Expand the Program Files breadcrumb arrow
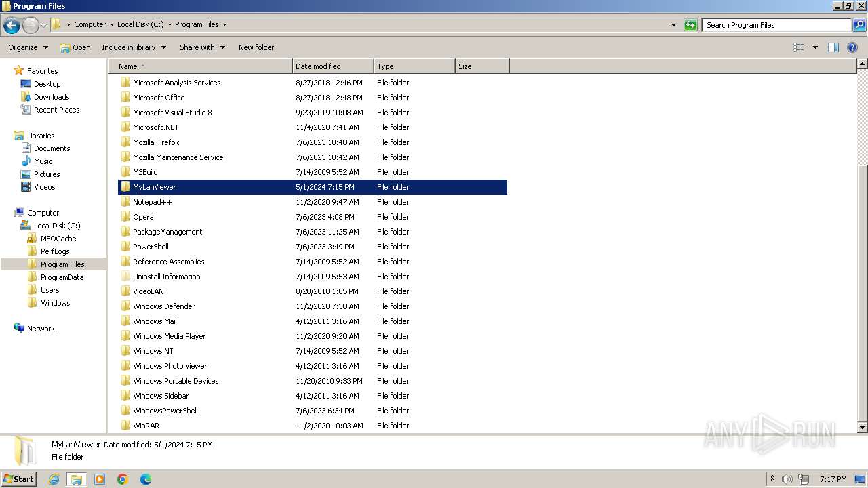868x488 pixels. (224, 25)
